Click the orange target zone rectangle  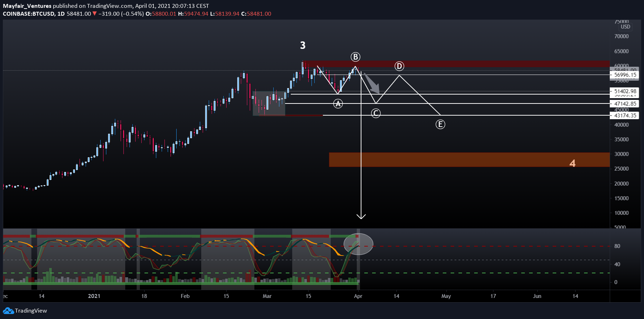(x=469, y=159)
